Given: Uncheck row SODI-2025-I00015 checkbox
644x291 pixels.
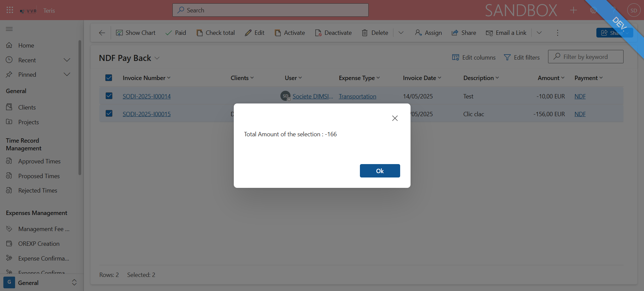Looking at the screenshot, I should [x=109, y=114].
